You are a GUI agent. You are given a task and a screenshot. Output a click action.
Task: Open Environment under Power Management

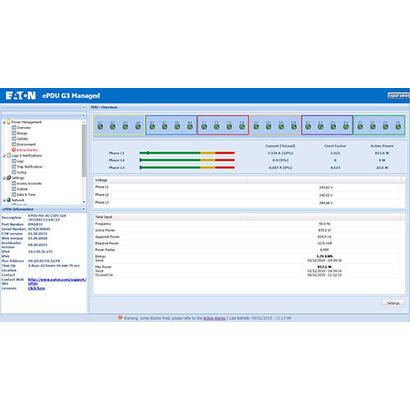click(26, 144)
